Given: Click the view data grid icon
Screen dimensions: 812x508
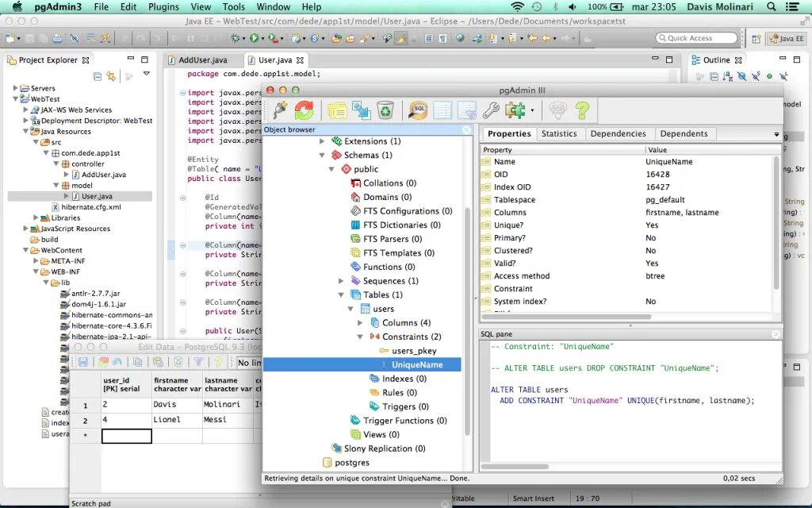Looking at the screenshot, I should coord(442,110).
